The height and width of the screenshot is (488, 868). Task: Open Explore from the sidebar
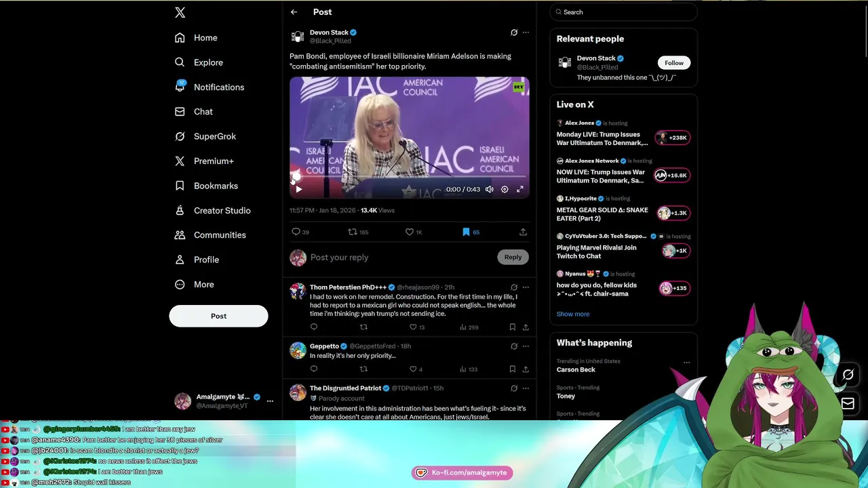tap(199, 62)
